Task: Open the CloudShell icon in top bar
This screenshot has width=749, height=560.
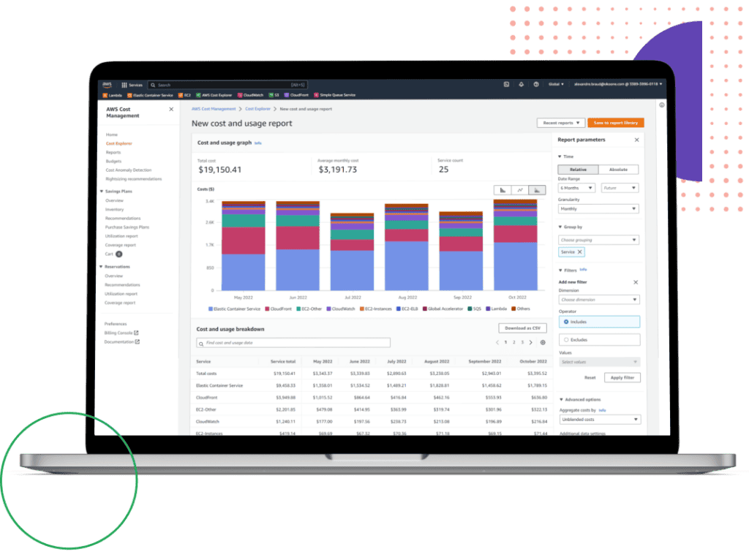Action: coord(506,84)
